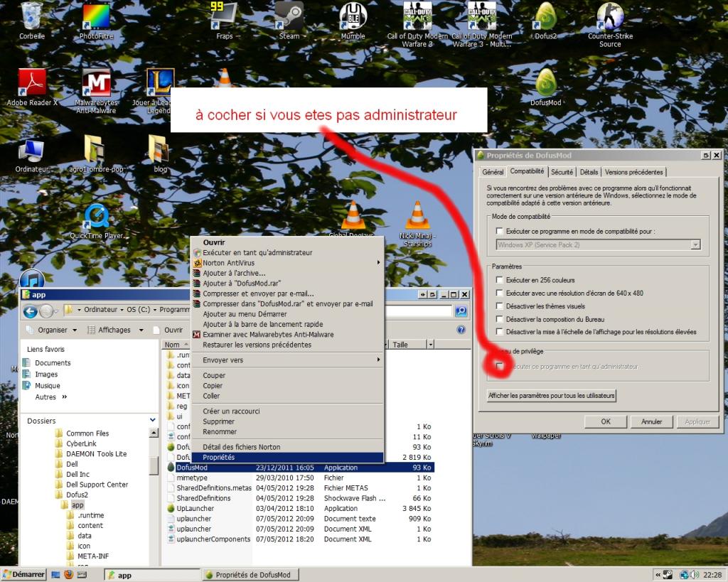Click the search button in app window
This screenshot has width=728, height=582.
(461, 311)
